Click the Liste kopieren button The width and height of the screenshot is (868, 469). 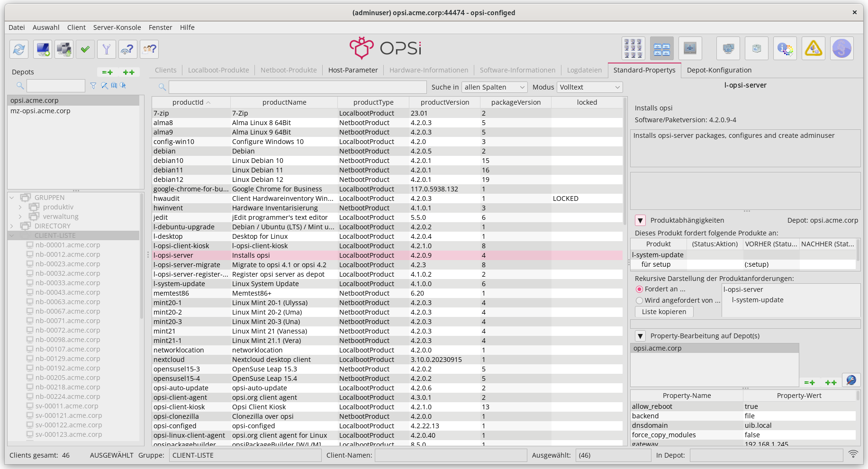664,312
